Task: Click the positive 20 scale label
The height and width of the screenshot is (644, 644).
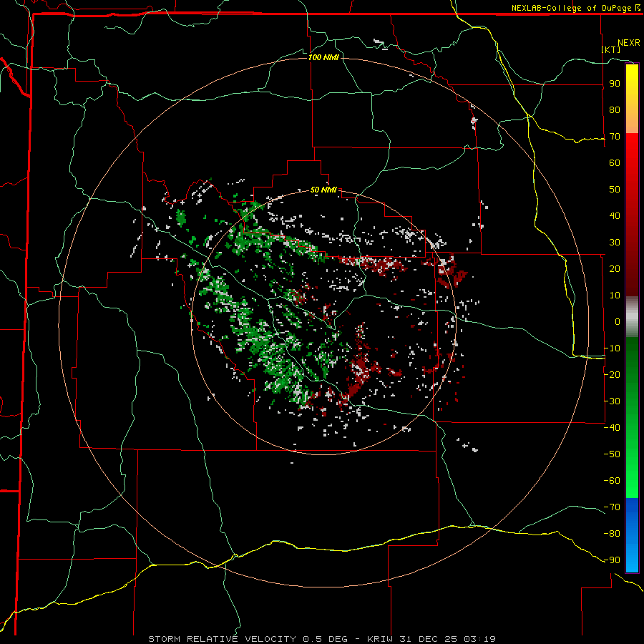Action: point(615,268)
